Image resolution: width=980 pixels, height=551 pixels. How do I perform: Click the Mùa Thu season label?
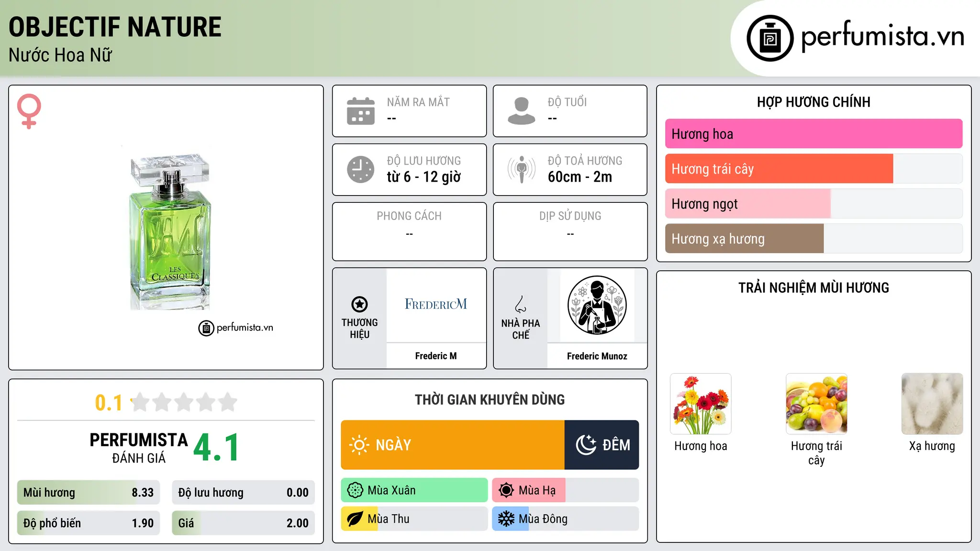389,519
